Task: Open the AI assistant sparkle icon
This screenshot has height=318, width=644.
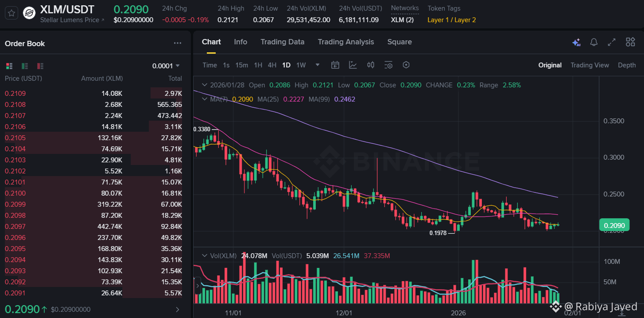Action: tap(576, 42)
